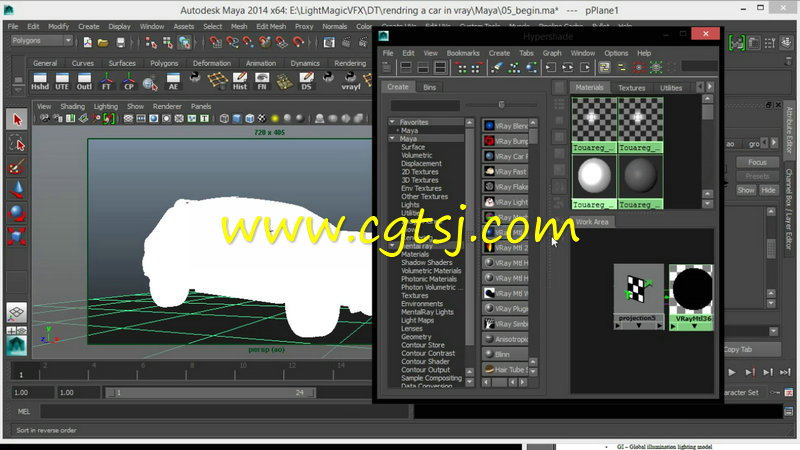The width and height of the screenshot is (800, 450).
Task: Click the vrayl python shelf icon
Action: tap(351, 81)
